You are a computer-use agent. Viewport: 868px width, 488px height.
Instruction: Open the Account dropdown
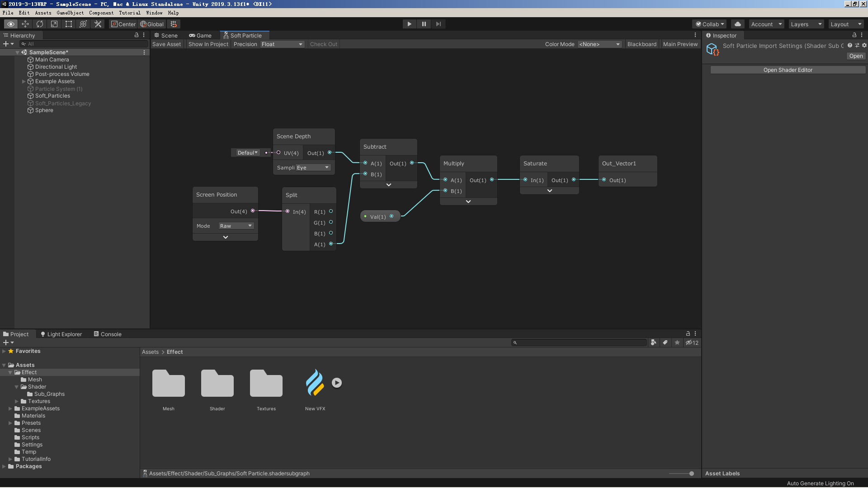point(766,24)
